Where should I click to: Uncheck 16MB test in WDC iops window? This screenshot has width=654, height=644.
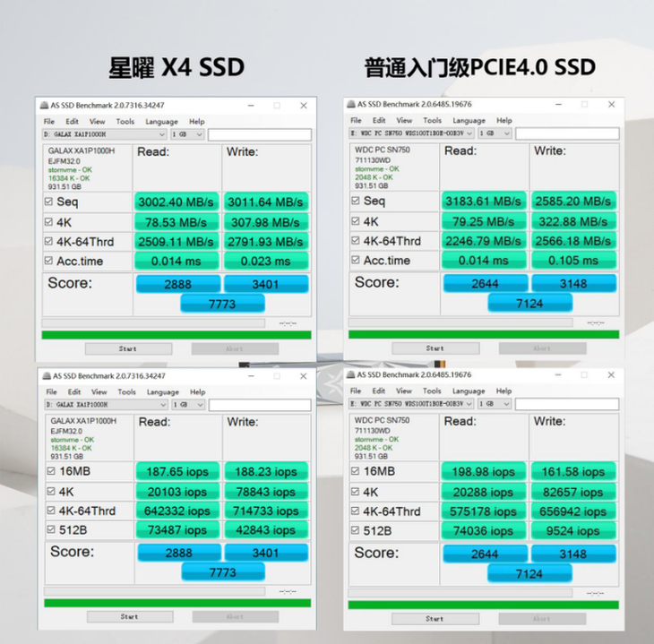pyautogui.click(x=355, y=471)
